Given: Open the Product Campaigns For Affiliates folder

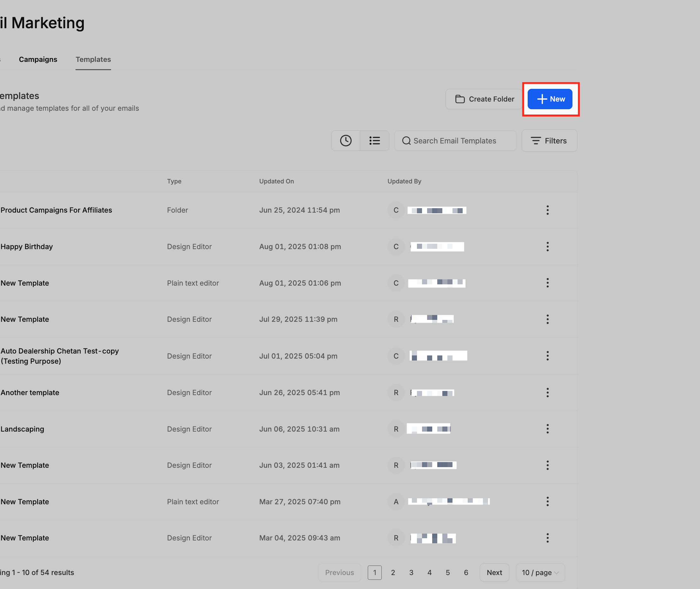Looking at the screenshot, I should (x=56, y=210).
